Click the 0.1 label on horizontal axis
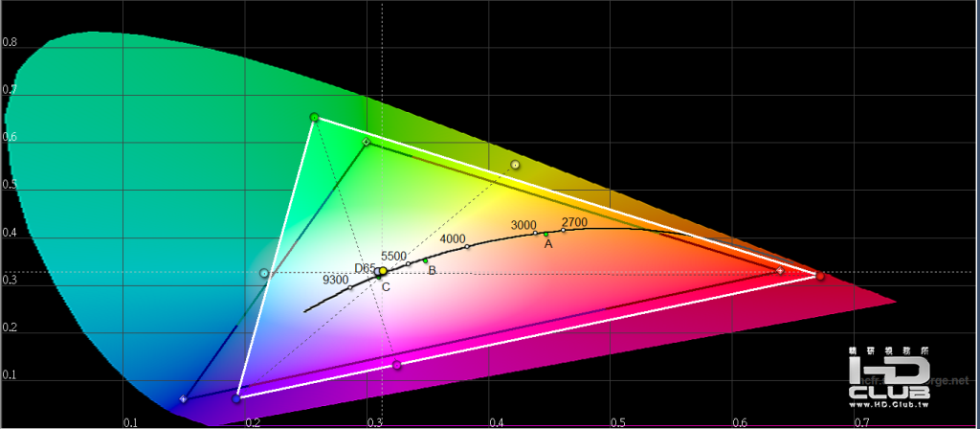The image size is (980, 429). point(130,423)
